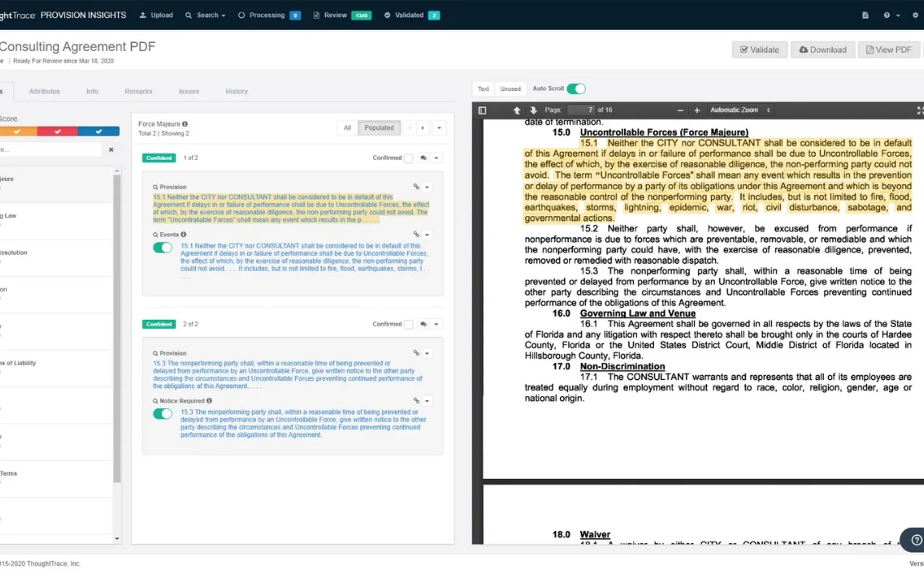Switch to the Remarks tab
The width and height of the screenshot is (924, 578).
[139, 91]
